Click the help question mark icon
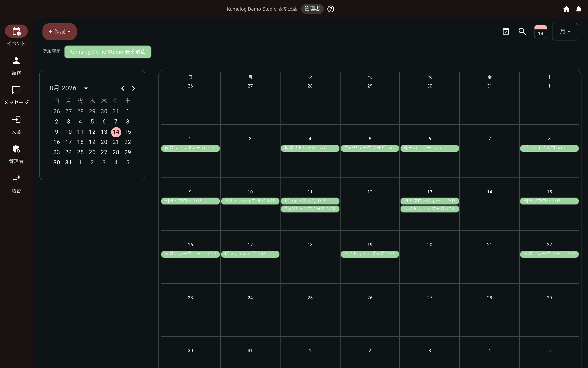 331,9
